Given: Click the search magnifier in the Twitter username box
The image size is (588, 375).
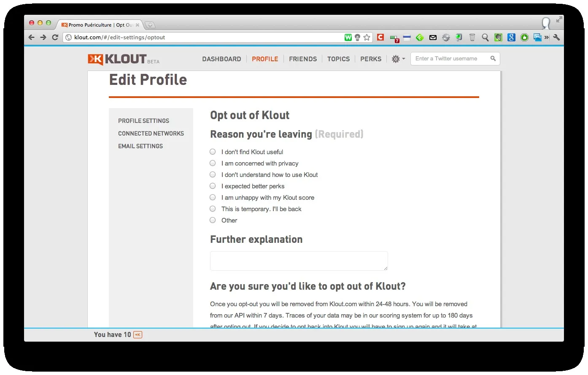Looking at the screenshot, I should tap(493, 59).
